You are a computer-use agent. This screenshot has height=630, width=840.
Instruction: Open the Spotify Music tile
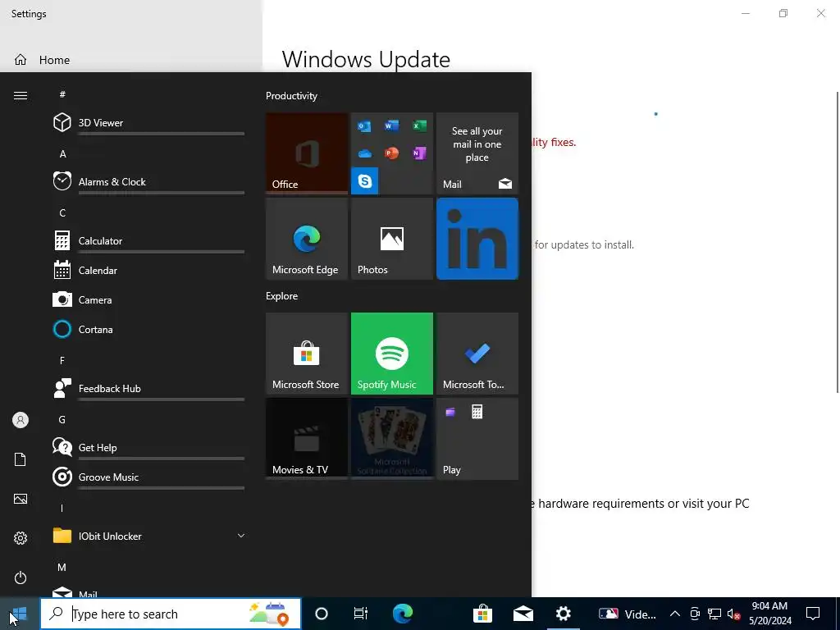click(392, 354)
